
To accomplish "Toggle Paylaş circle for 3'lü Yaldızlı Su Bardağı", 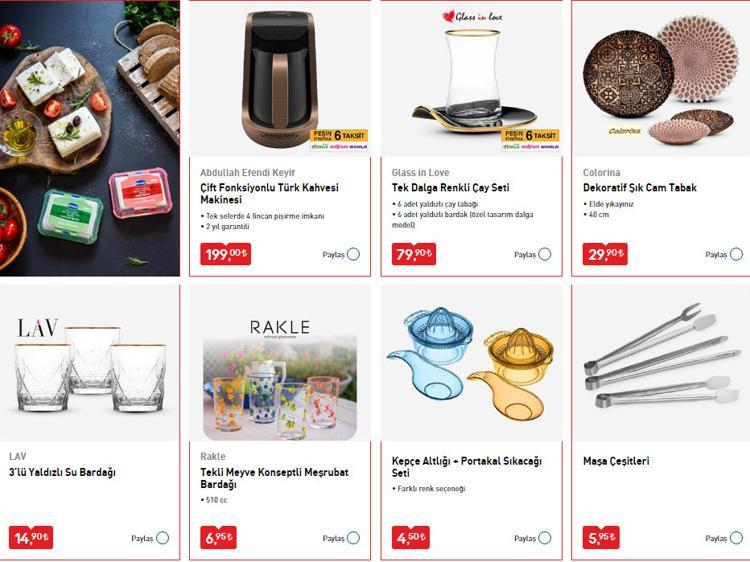I will point(163,538).
